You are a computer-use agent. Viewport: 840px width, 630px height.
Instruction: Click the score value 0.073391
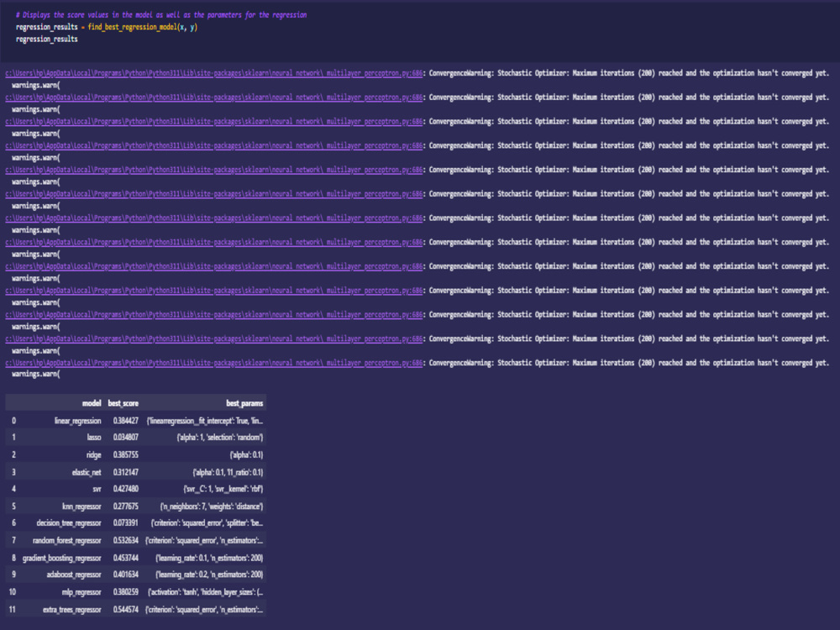(126, 522)
